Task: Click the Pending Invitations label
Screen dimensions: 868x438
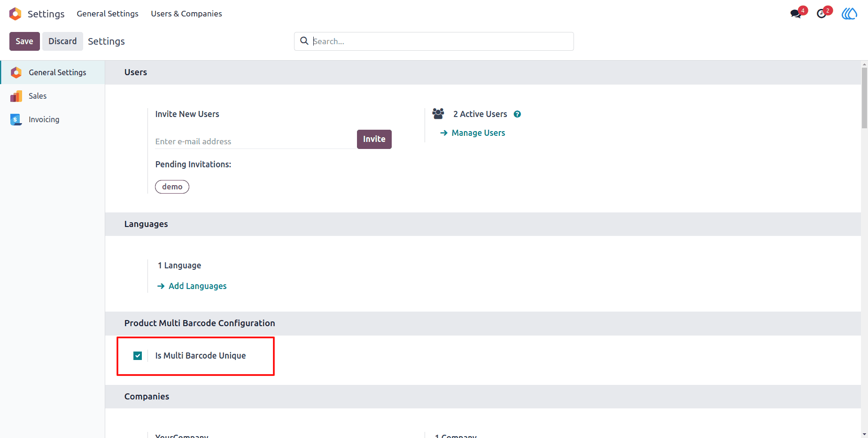Action: point(193,164)
